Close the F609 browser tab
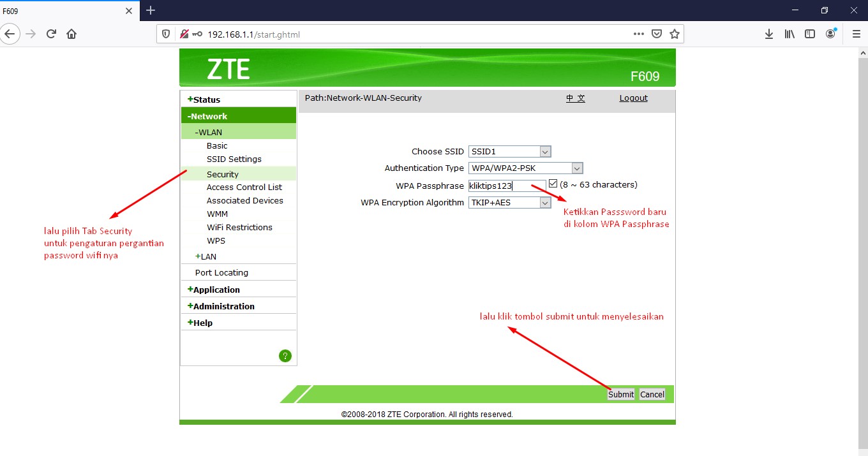 [129, 11]
